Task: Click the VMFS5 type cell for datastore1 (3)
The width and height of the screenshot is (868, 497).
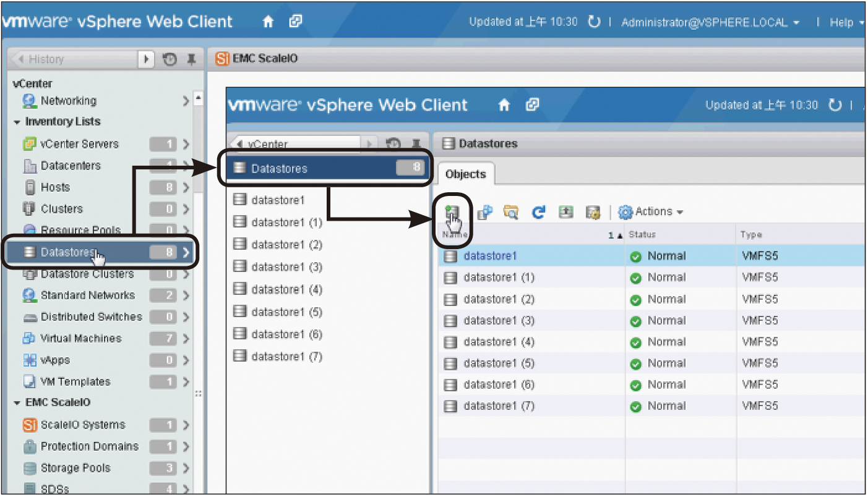Action: tap(760, 321)
